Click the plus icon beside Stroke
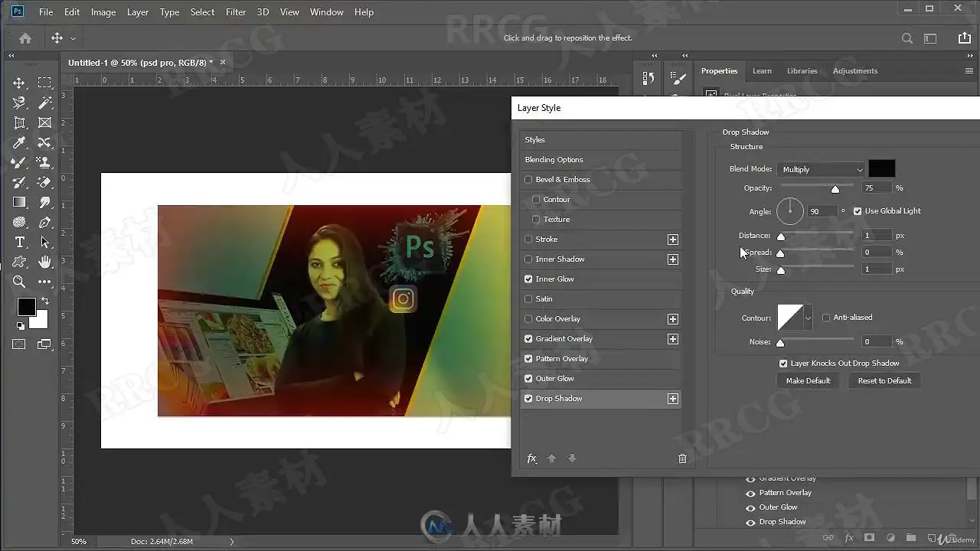The height and width of the screenshot is (551, 980). [x=672, y=240]
